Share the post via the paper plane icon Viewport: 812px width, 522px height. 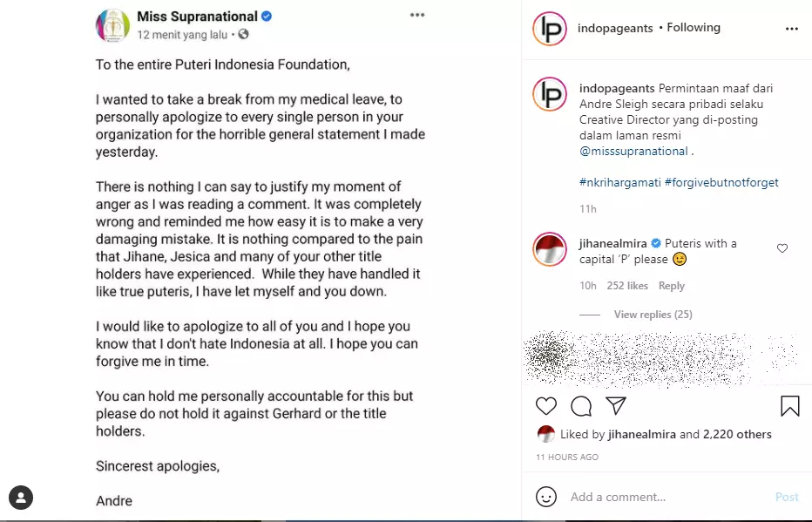pyautogui.click(x=617, y=406)
